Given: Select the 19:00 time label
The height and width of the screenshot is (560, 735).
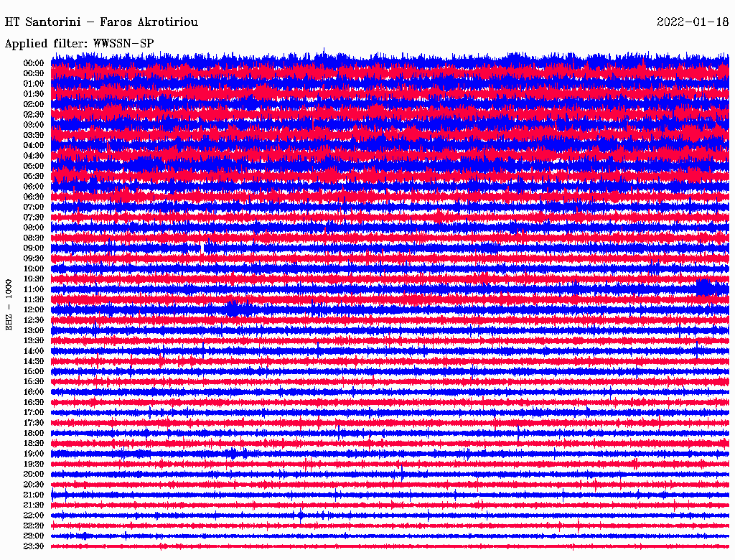Looking at the screenshot, I should 34,454.
